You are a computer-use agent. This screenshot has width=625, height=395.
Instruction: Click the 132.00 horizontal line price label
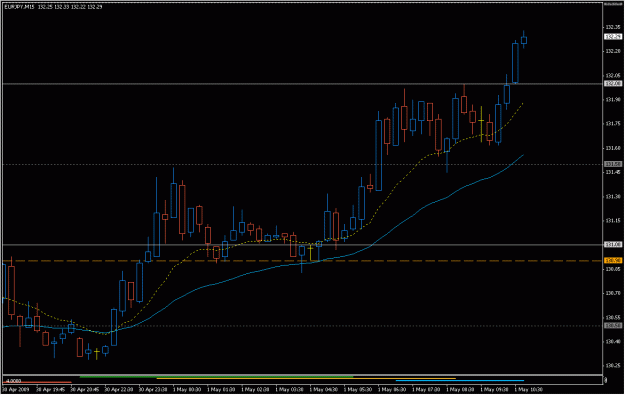[613, 84]
